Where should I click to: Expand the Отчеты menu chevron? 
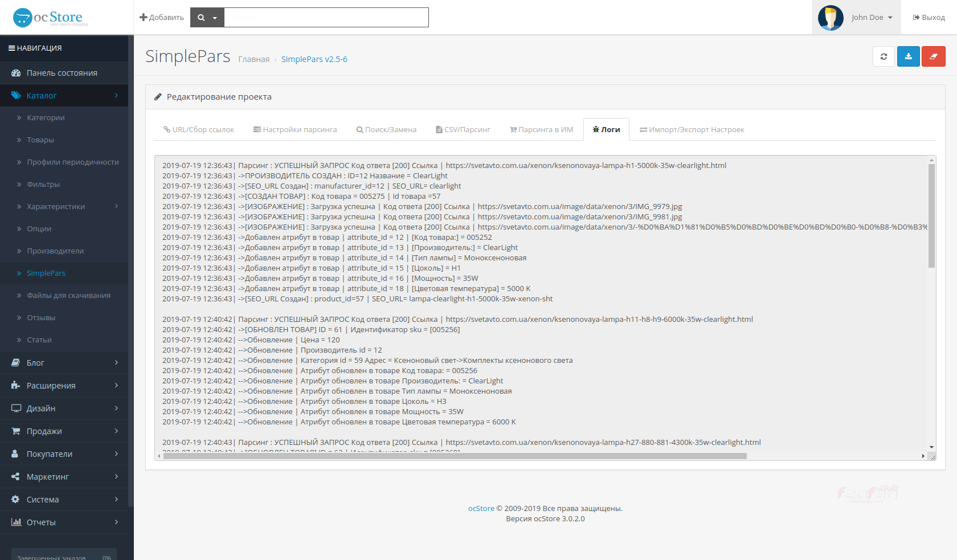116,522
